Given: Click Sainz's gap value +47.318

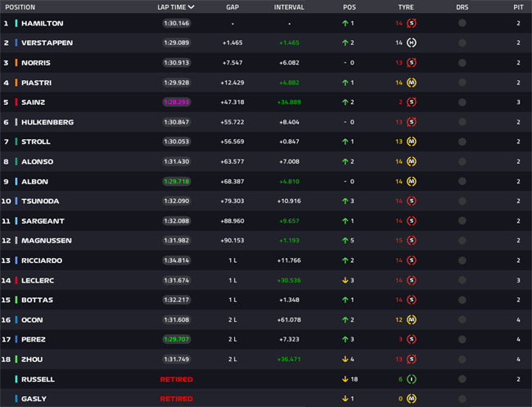Looking at the screenshot, I should coord(232,102).
